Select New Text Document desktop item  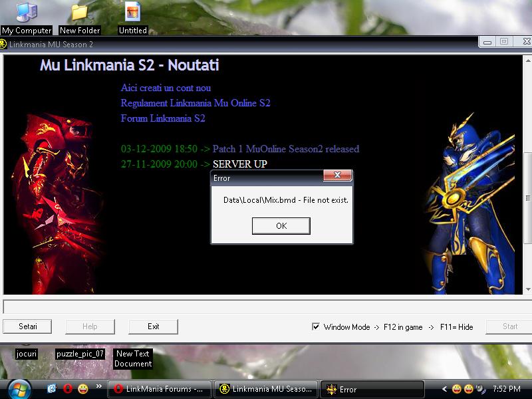pos(132,358)
